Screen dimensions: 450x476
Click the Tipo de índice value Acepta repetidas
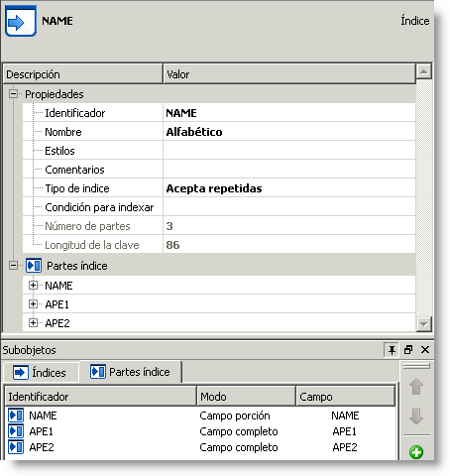click(289, 188)
